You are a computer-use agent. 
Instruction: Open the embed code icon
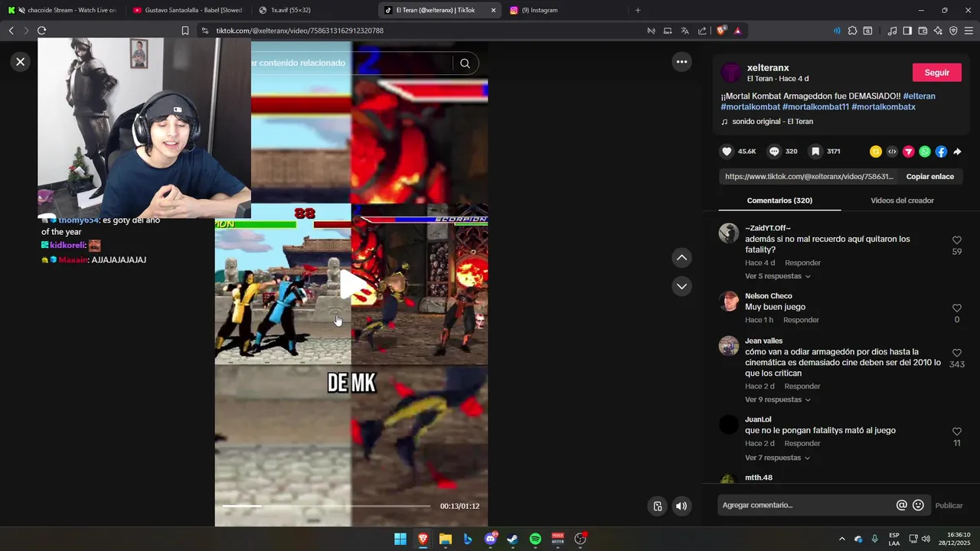pyautogui.click(x=892, y=152)
